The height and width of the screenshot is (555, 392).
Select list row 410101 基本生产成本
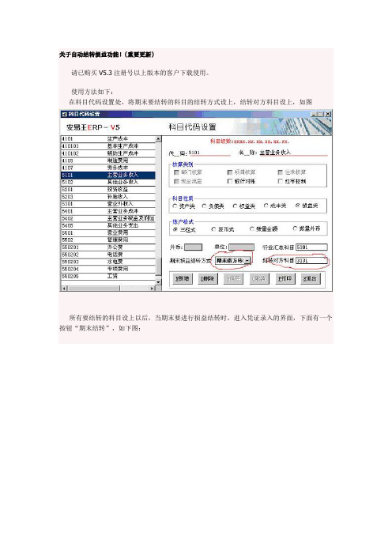pyautogui.click(x=108, y=146)
